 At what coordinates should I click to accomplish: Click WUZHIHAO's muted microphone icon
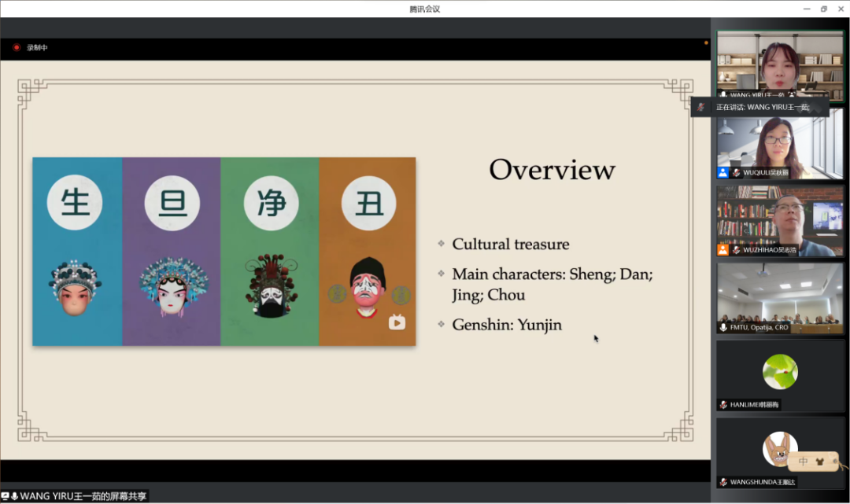737,249
